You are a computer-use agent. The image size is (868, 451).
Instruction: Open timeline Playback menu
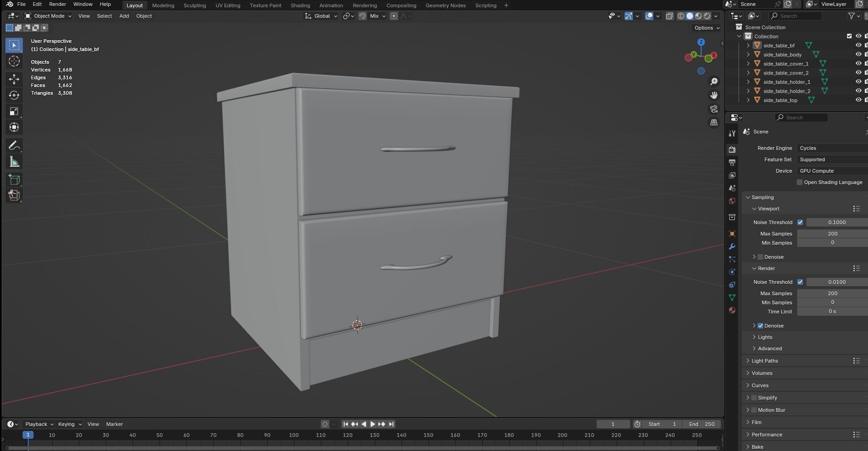pyautogui.click(x=39, y=424)
